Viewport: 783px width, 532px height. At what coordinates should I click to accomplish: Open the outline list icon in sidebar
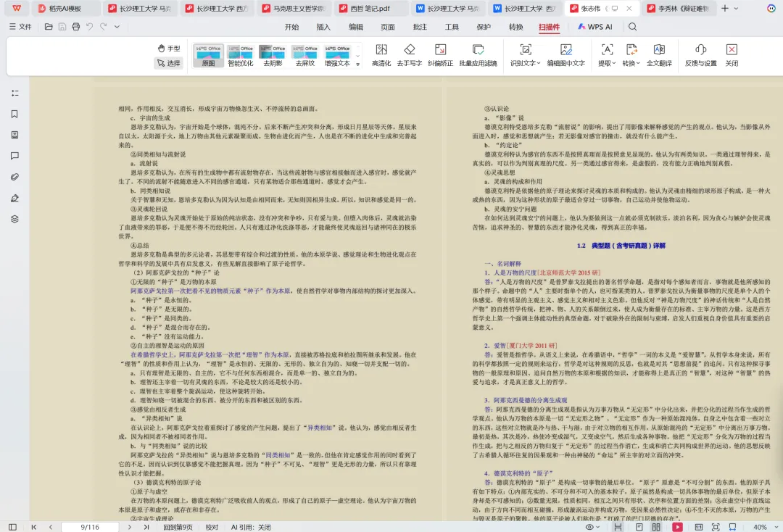click(15, 93)
